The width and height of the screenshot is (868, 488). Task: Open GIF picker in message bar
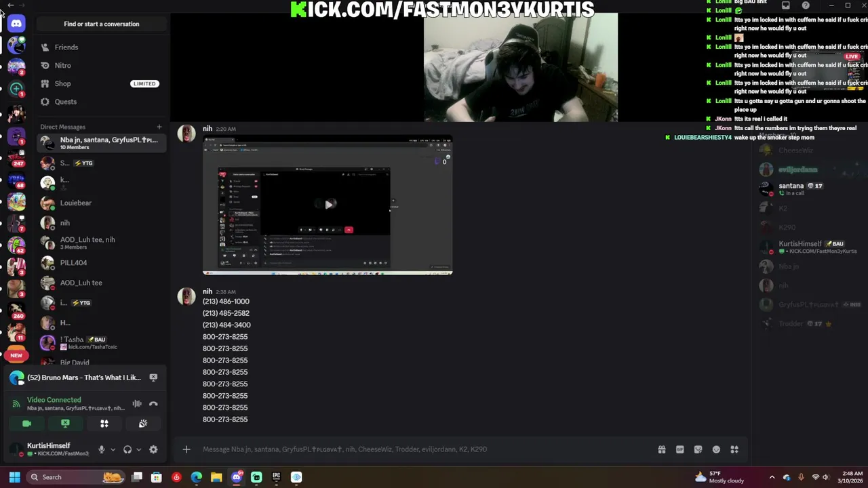[x=680, y=449]
